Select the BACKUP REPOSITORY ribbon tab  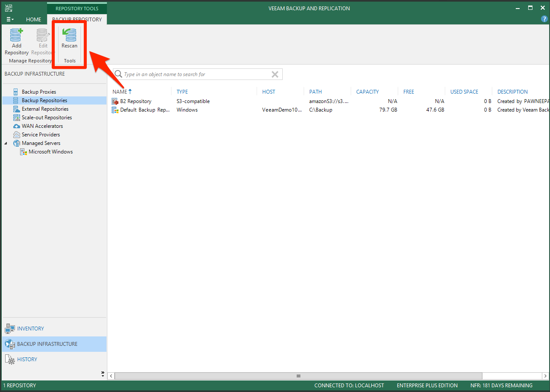77,19
